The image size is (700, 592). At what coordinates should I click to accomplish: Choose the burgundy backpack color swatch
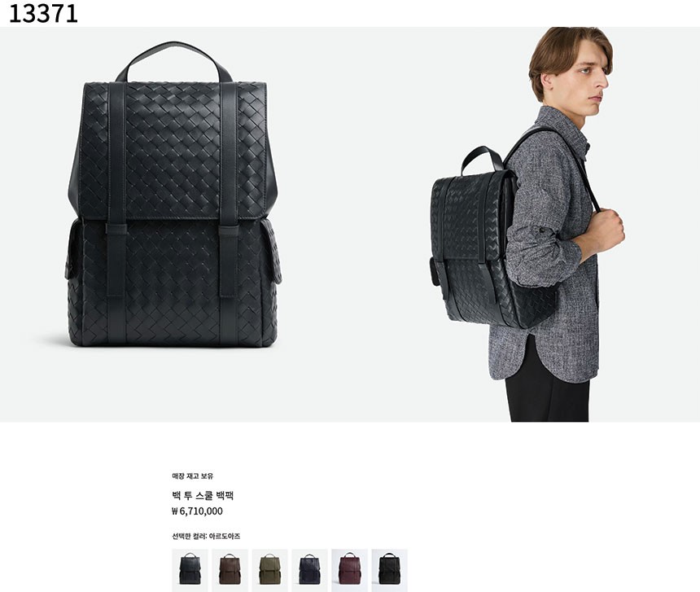click(x=349, y=570)
